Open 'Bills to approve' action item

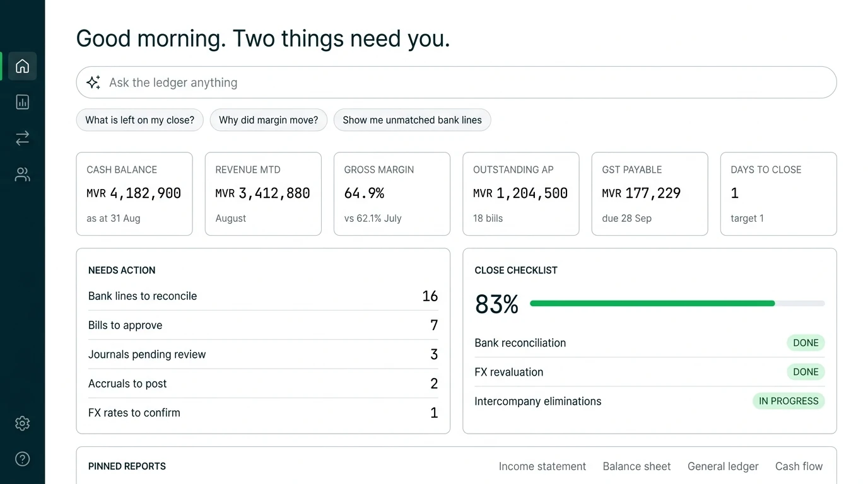[263, 325]
